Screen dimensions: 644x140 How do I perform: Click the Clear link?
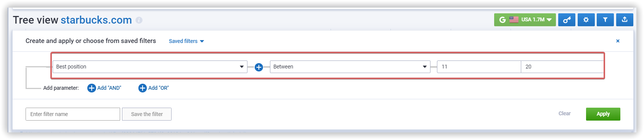[x=564, y=113]
